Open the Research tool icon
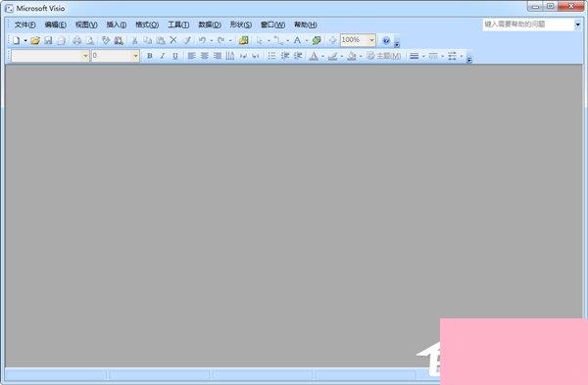588x385 pixels. [119, 40]
